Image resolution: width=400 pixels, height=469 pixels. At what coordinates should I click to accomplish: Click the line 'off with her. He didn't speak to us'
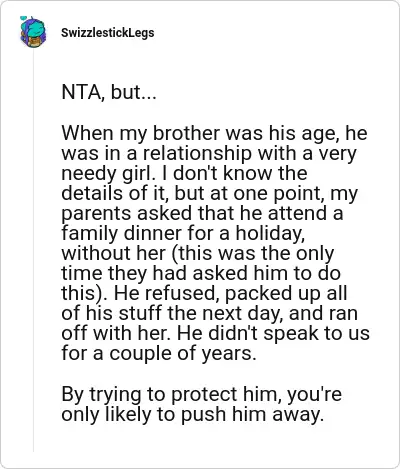215,333
